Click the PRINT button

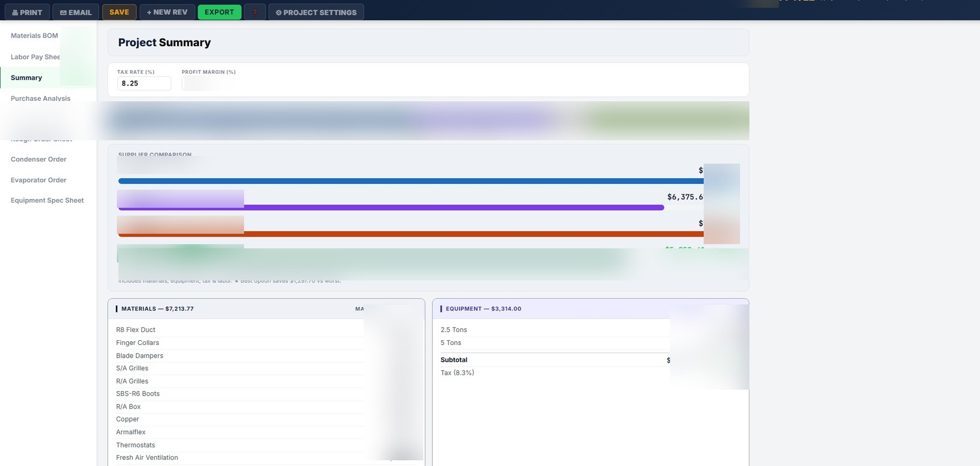pyautogui.click(x=27, y=12)
